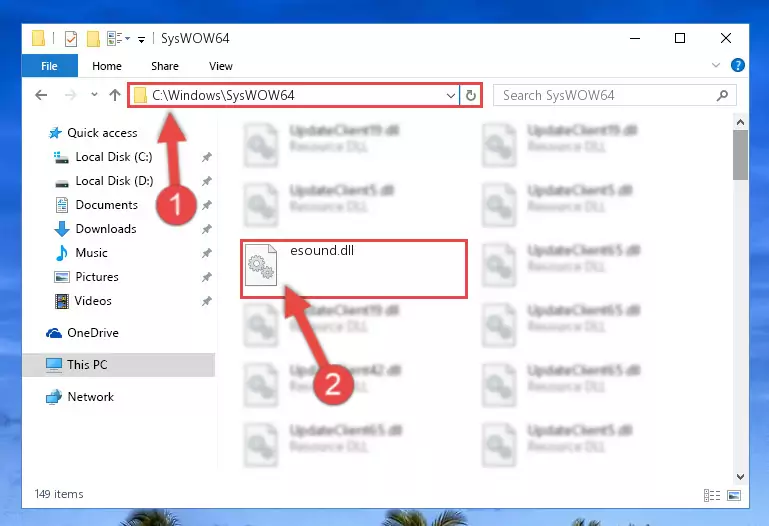Click the New folder icon in title bar
Viewport: 769px width, 526px height.
click(93, 38)
